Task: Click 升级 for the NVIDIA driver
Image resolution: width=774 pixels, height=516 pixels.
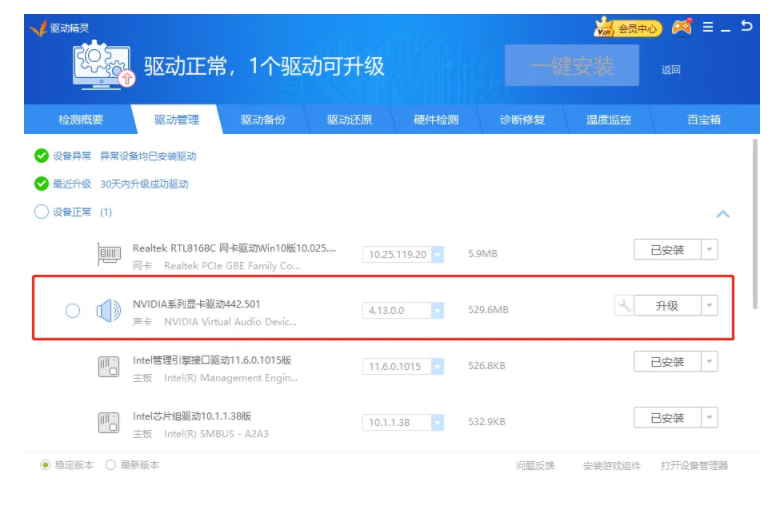Action: pos(667,306)
